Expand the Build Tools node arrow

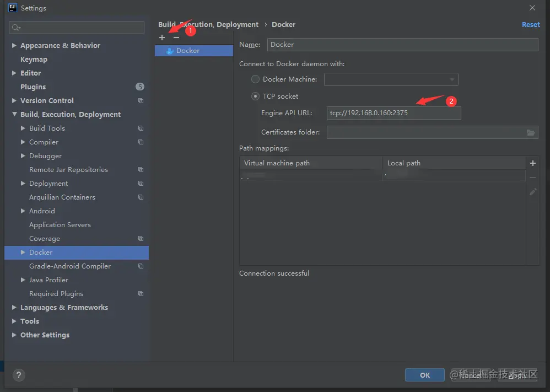coord(23,128)
